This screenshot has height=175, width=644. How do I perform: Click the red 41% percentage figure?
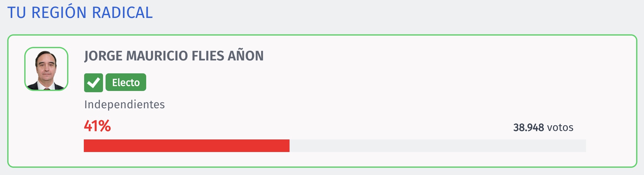[x=97, y=126]
